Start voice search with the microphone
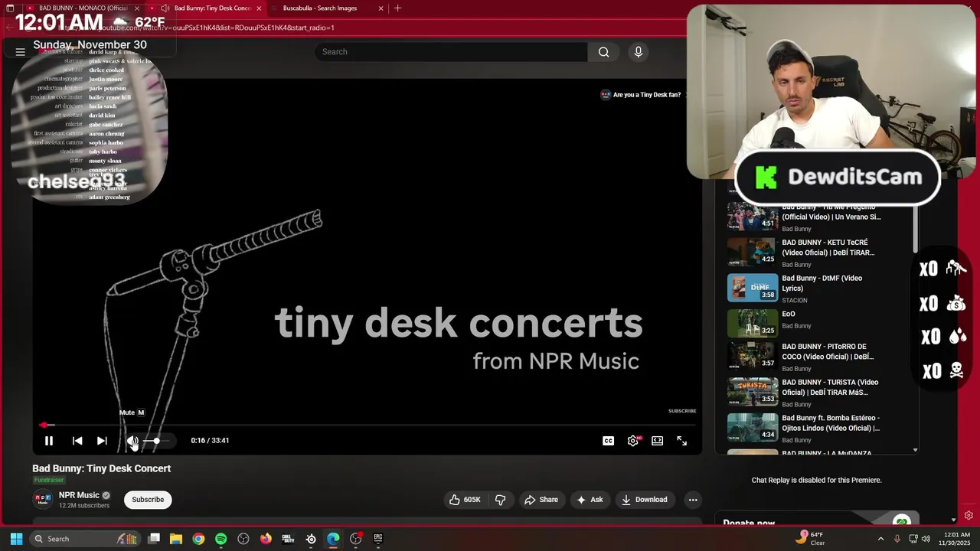This screenshot has width=980, height=551. click(639, 52)
